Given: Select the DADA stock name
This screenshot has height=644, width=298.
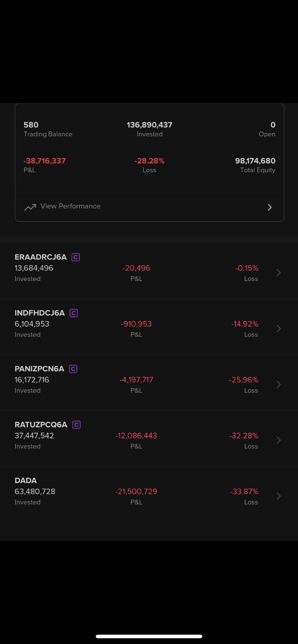Looking at the screenshot, I should pyautogui.click(x=26, y=480).
